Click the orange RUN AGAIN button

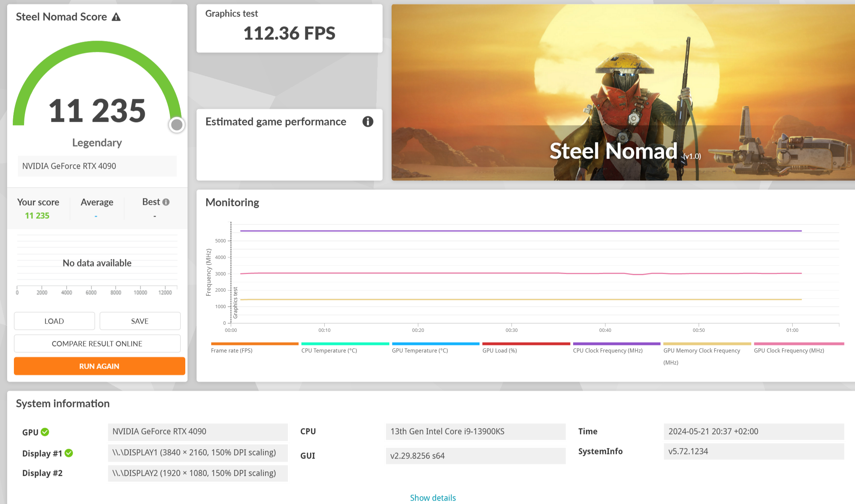click(x=99, y=366)
